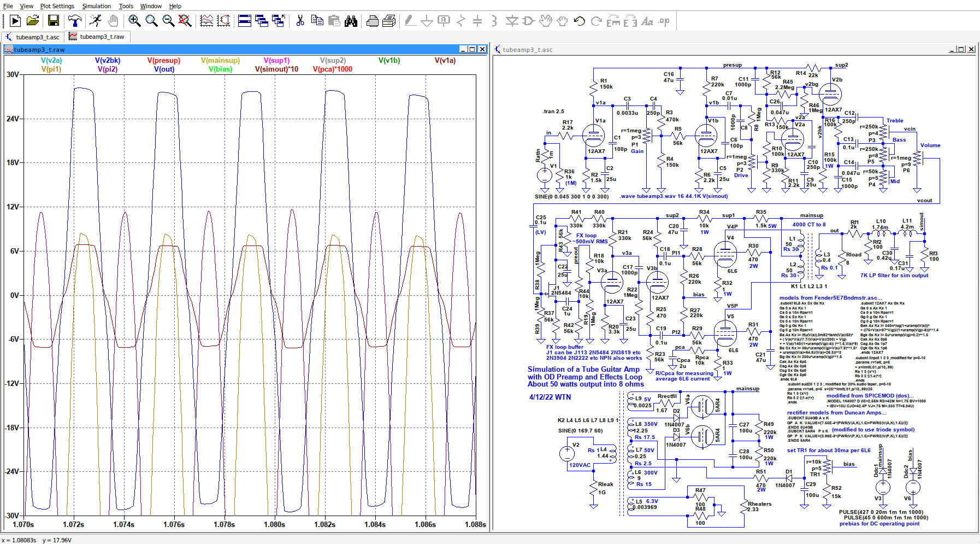Open Find with the binoculars icon
The image size is (980, 544).
coord(351,21)
